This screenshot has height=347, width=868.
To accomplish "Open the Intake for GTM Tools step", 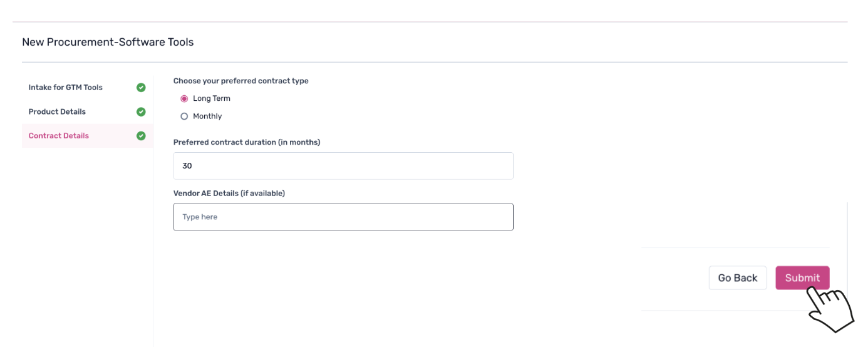I will click(x=65, y=88).
